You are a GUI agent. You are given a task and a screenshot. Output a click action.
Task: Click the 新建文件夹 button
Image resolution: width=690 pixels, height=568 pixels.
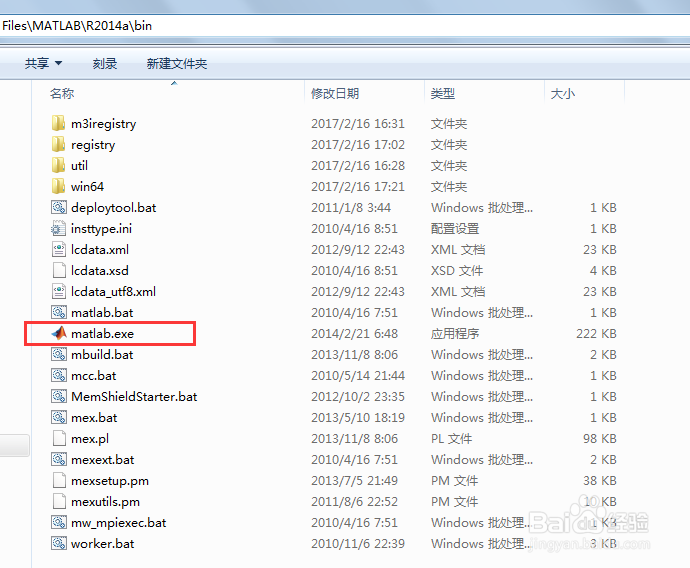[x=176, y=63]
